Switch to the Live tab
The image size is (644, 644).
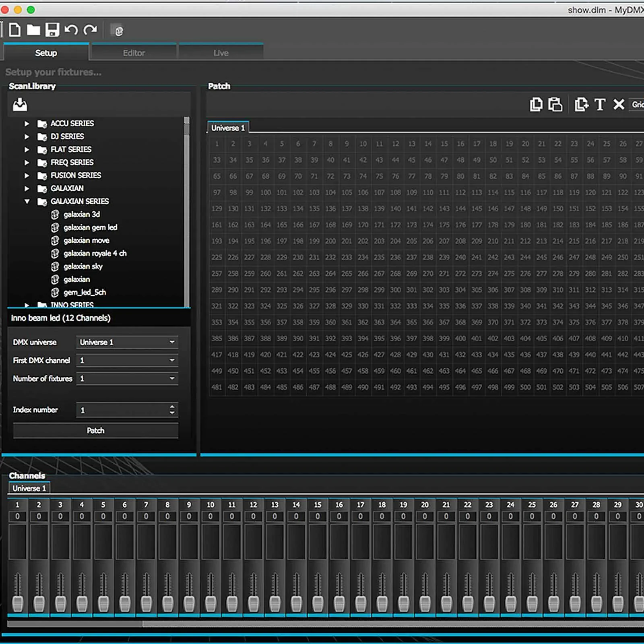[221, 53]
